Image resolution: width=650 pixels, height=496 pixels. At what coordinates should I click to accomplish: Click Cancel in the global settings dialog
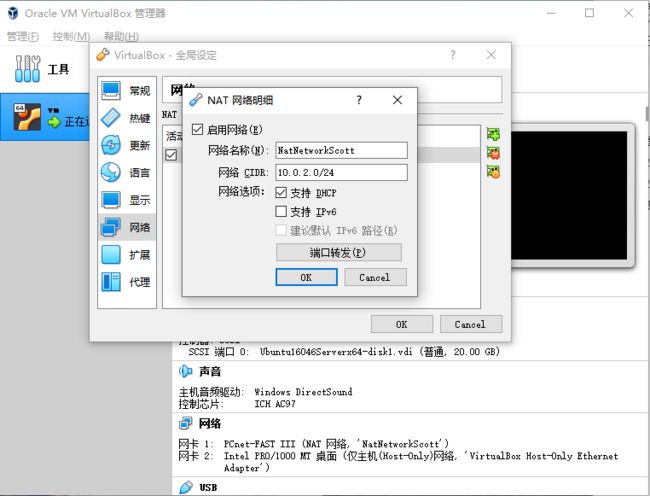click(471, 324)
